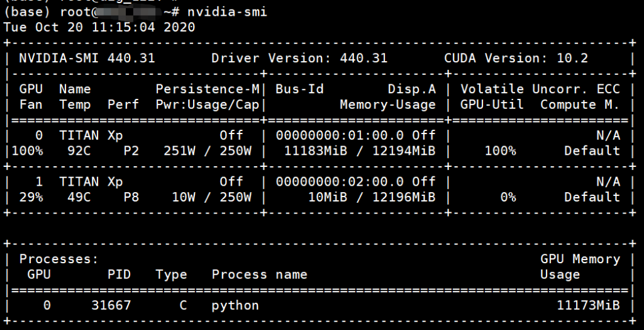
Task: Select the 10MiB / 12196MiB memory usage
Action: pos(367,197)
